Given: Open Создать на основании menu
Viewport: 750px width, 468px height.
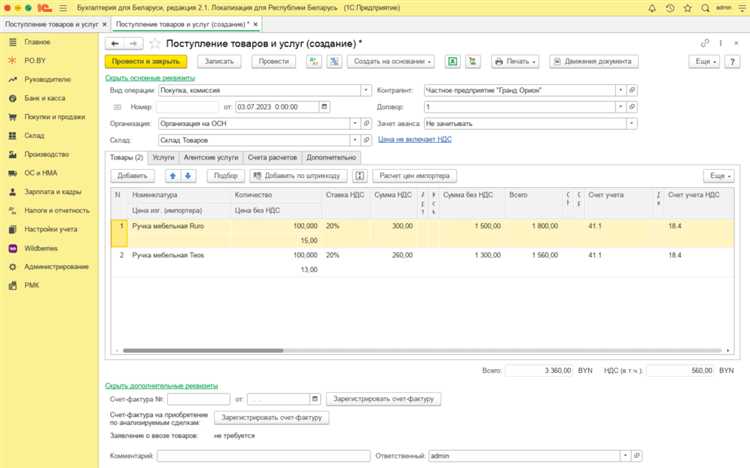Looking at the screenshot, I should 391,62.
